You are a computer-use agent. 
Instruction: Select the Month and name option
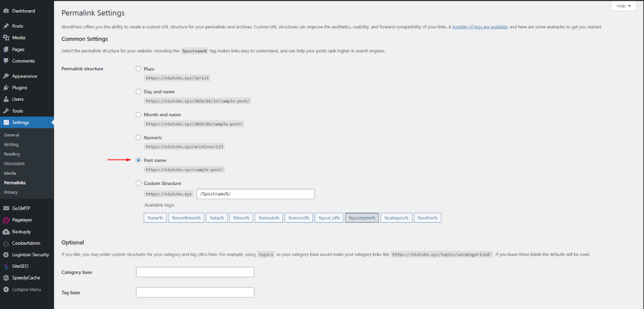click(138, 115)
